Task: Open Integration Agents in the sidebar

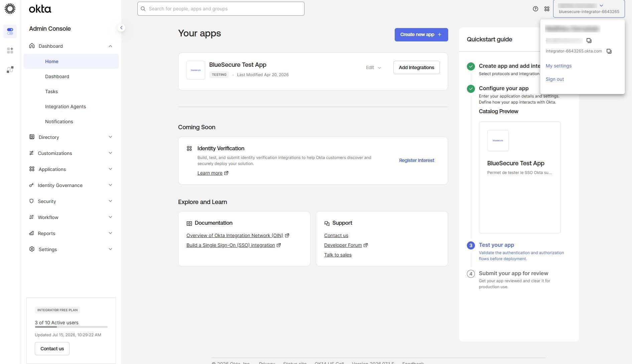Action: coord(66,107)
